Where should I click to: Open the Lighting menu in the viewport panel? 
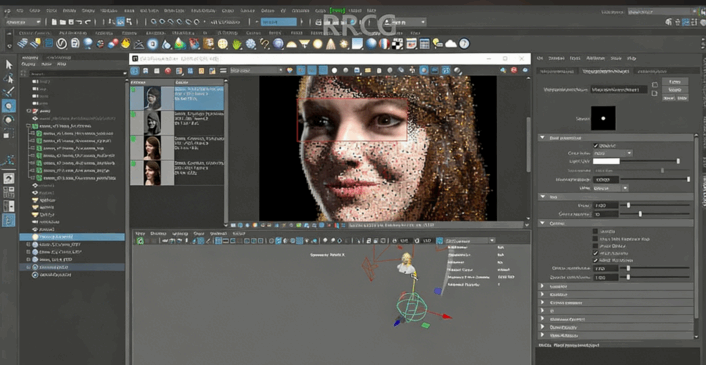tap(180, 234)
